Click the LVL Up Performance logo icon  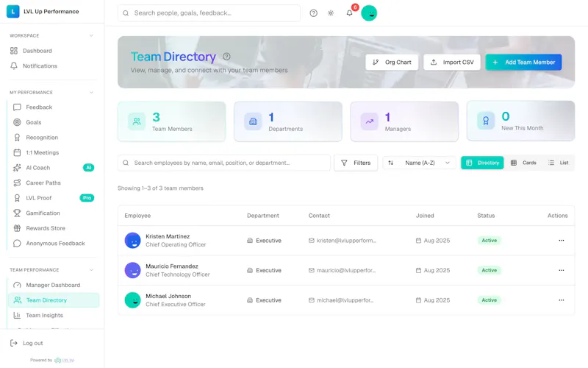(x=12, y=11)
